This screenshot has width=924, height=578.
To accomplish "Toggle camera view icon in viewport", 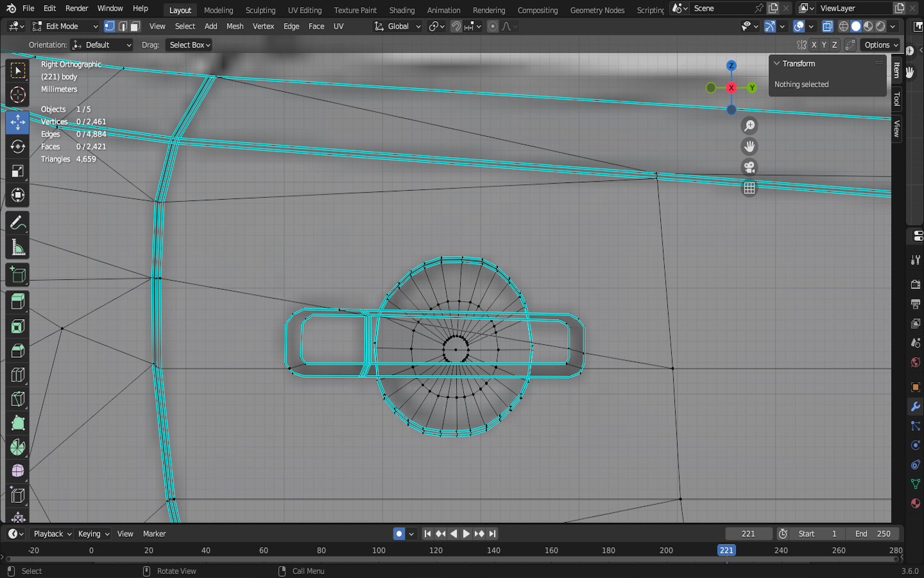I will (749, 168).
